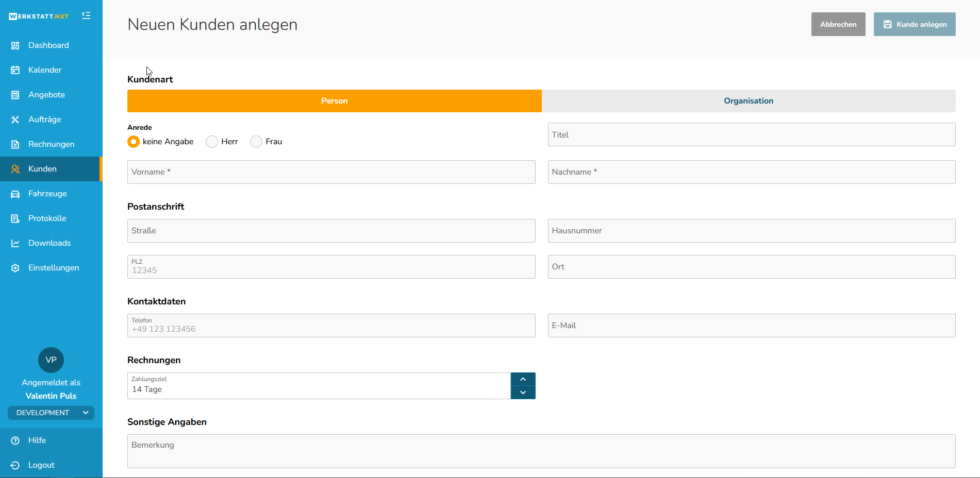980x478 pixels.
Task: Click the Protokolle list icon
Action: point(15,218)
